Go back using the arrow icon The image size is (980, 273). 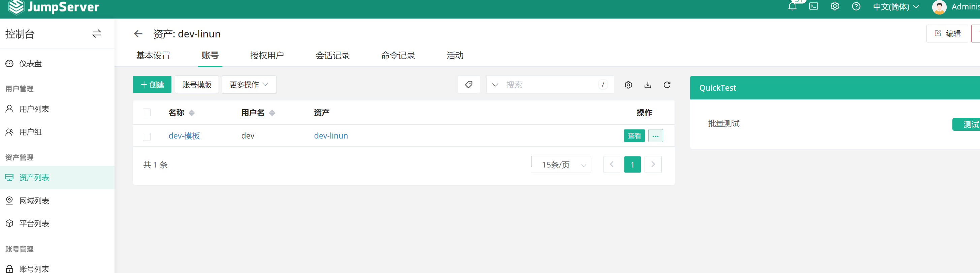138,34
